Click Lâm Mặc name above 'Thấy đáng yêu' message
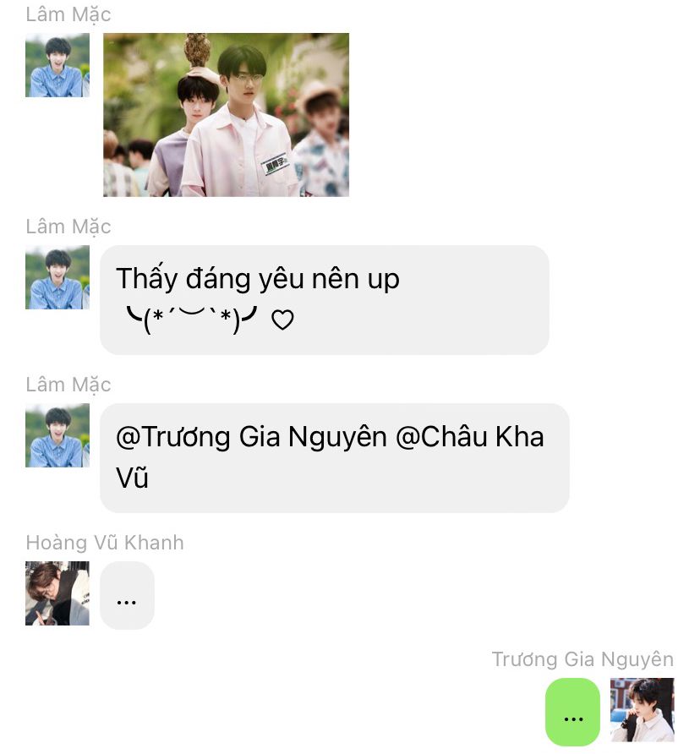 [x=68, y=227]
